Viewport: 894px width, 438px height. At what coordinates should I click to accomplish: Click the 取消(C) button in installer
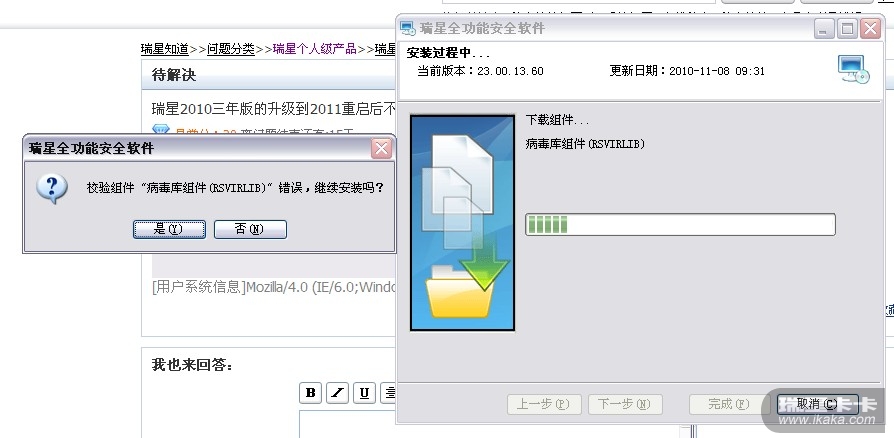(x=817, y=404)
